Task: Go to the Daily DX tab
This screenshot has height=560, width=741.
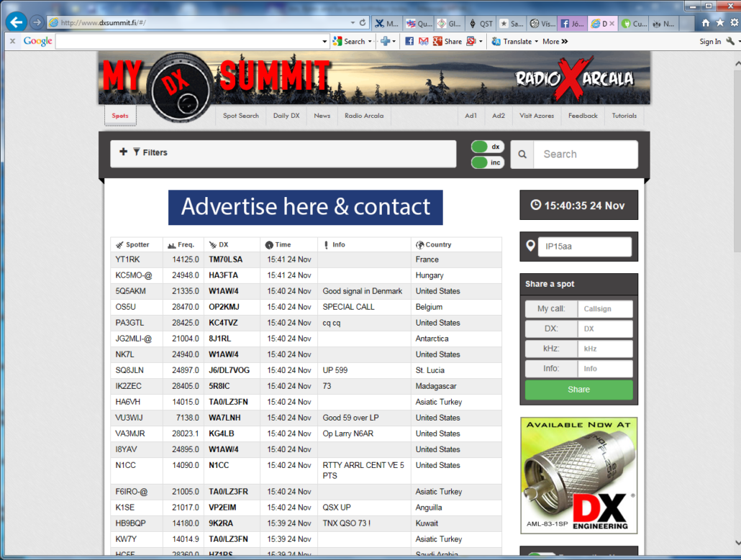Action: coord(286,116)
